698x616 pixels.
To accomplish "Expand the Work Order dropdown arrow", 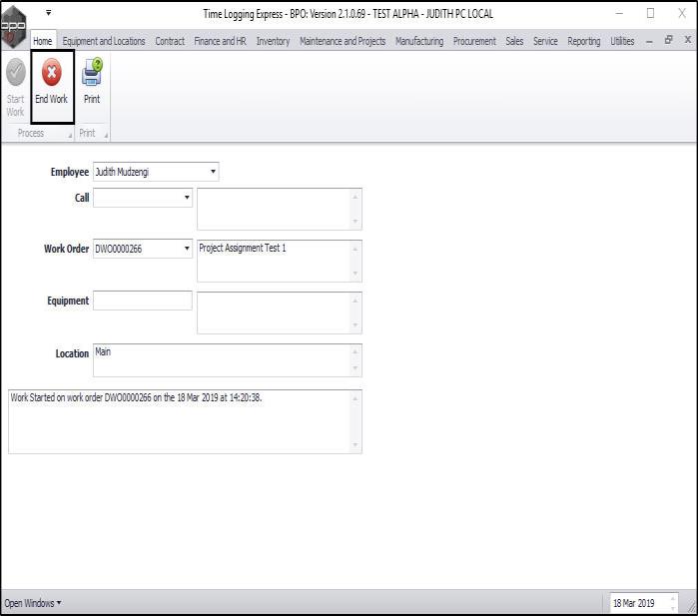I will pyautogui.click(x=187, y=249).
